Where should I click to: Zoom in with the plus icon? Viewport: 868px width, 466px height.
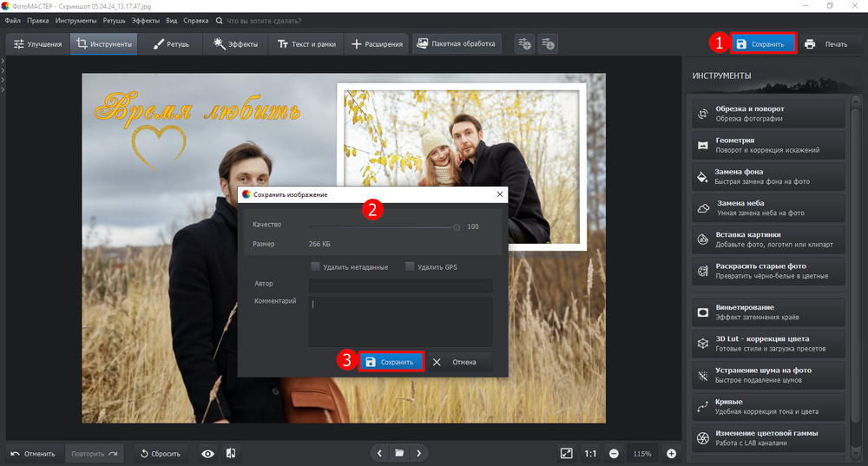pos(671,453)
